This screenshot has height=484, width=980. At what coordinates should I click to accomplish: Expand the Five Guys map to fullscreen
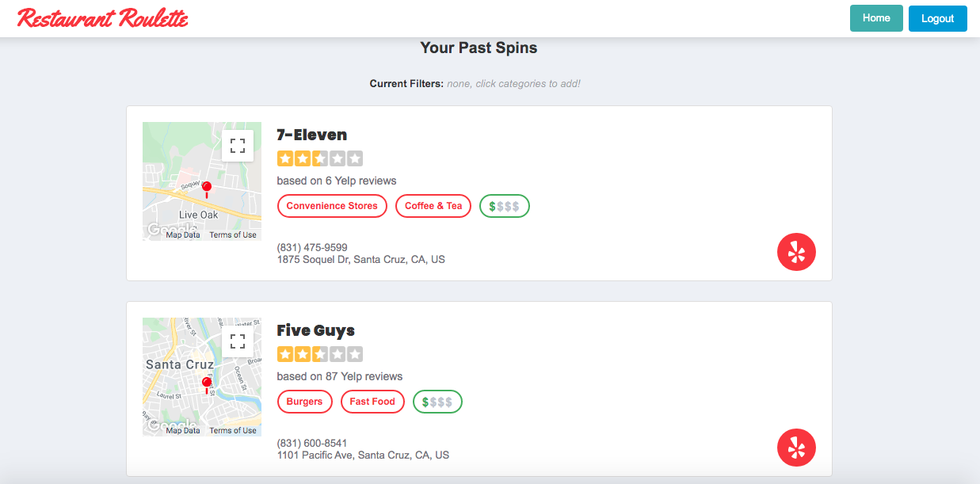click(237, 341)
